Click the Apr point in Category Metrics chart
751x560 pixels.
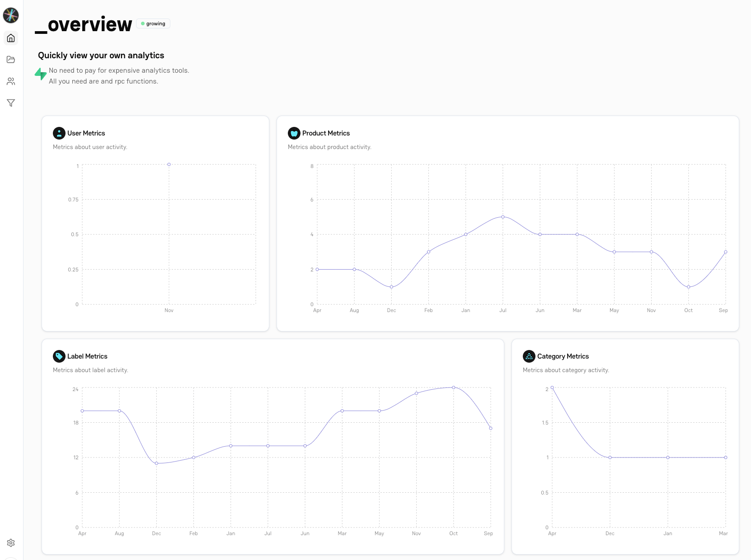point(552,387)
